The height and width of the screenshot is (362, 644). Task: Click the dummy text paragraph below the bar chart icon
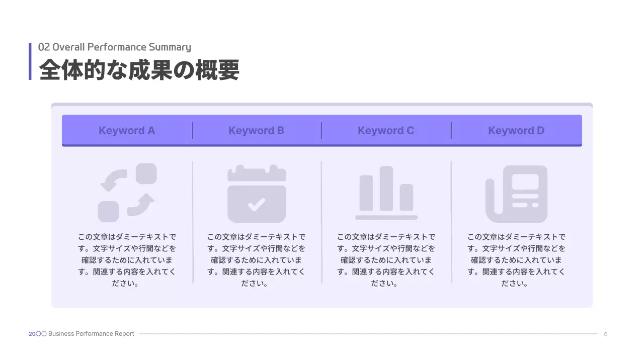tap(386, 260)
